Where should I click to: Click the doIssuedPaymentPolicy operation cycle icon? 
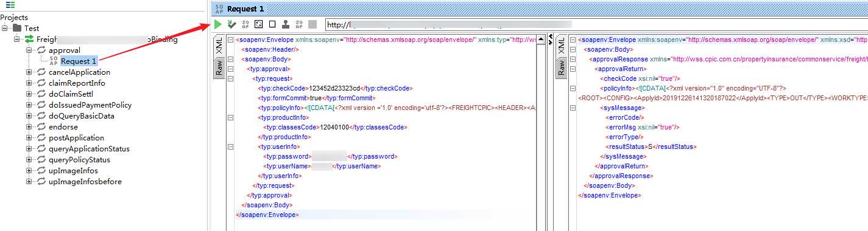click(42, 105)
